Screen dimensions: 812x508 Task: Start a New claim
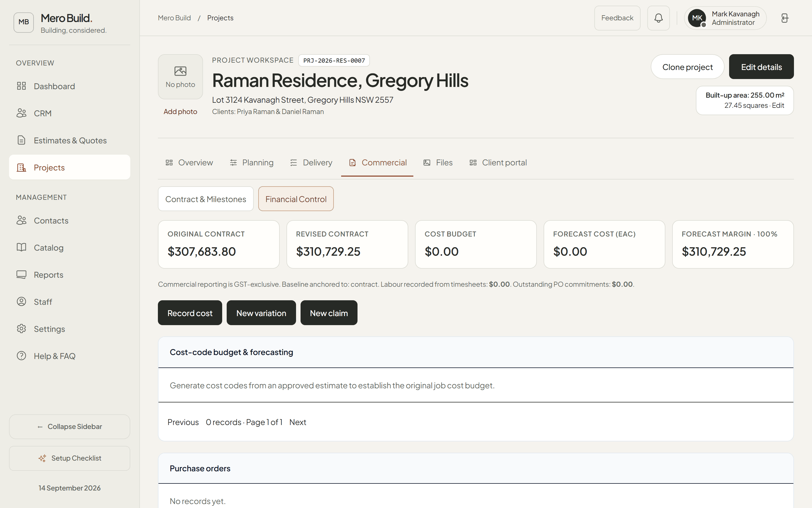pyautogui.click(x=329, y=313)
